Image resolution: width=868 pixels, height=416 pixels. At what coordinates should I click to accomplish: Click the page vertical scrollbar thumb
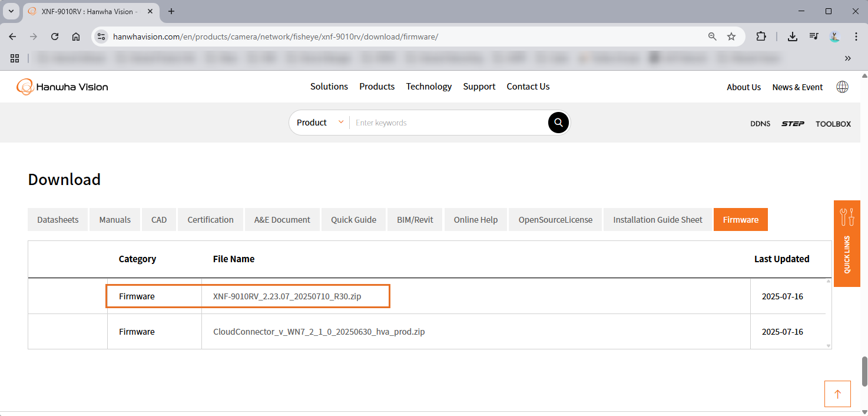pyautogui.click(x=864, y=371)
